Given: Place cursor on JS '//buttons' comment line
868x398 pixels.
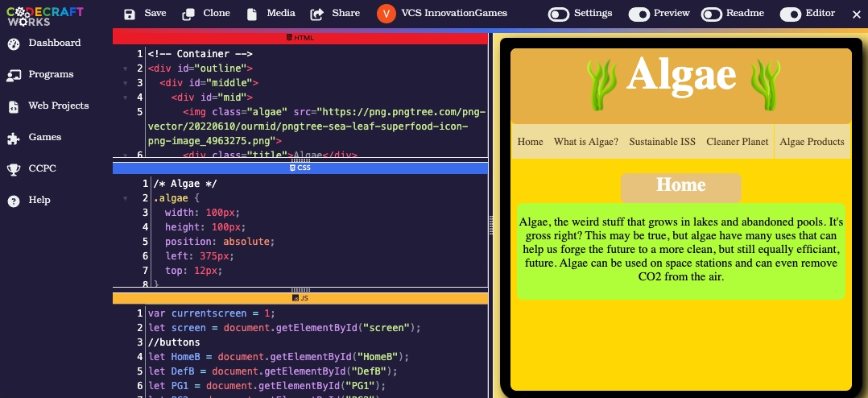Looking at the screenshot, I should (x=174, y=342).
